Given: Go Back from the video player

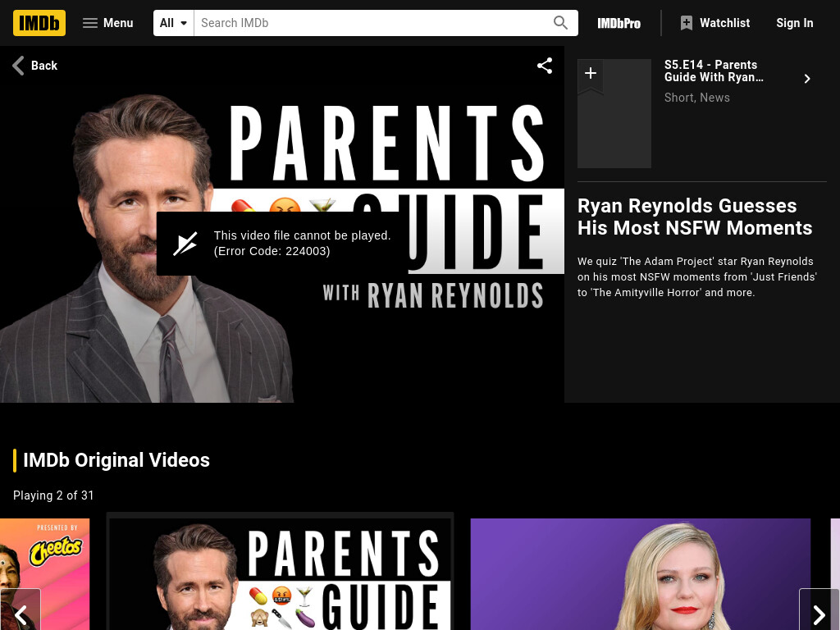Looking at the screenshot, I should (34, 66).
